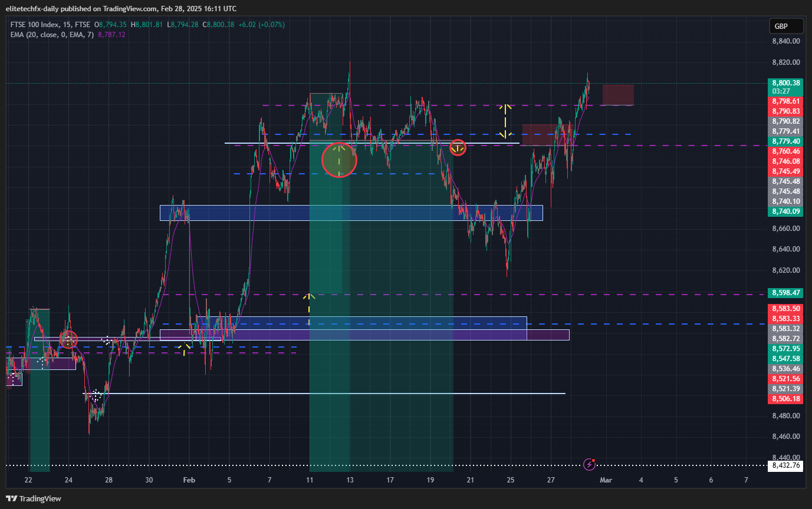Screen dimensions: 812x509
Task: Click the gray price label 8,582.72
Action: coord(785,339)
